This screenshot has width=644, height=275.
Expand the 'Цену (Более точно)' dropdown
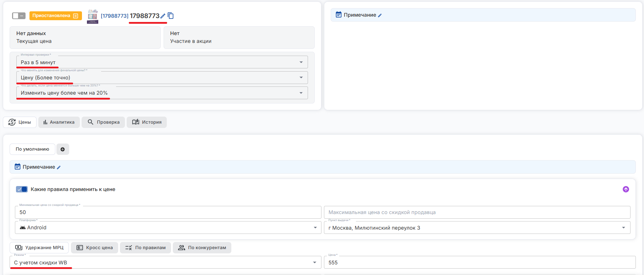pyautogui.click(x=162, y=78)
